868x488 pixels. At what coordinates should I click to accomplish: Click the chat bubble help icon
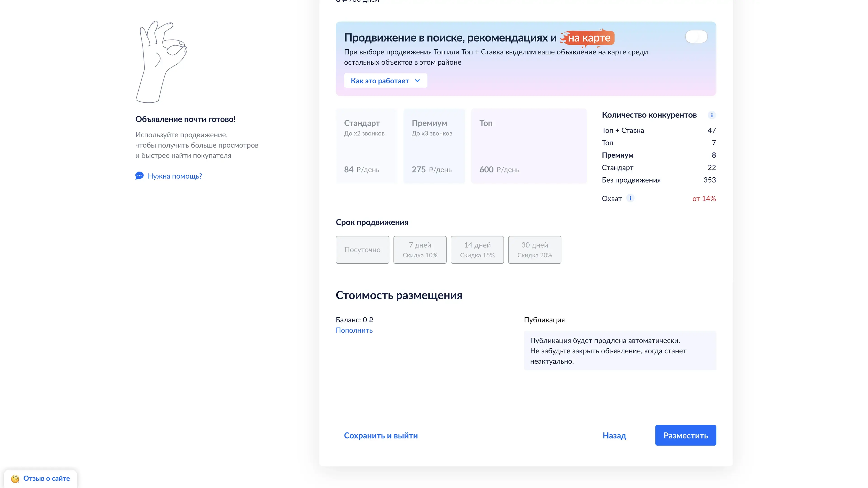(139, 176)
